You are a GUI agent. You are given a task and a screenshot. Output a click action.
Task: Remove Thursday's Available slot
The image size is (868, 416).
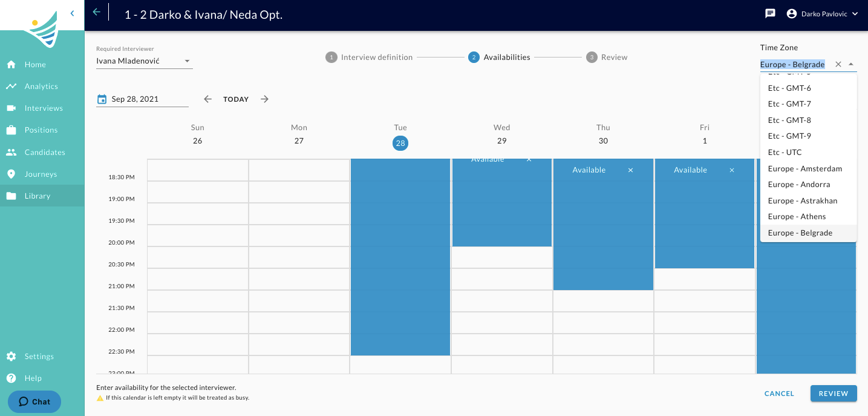pyautogui.click(x=630, y=170)
